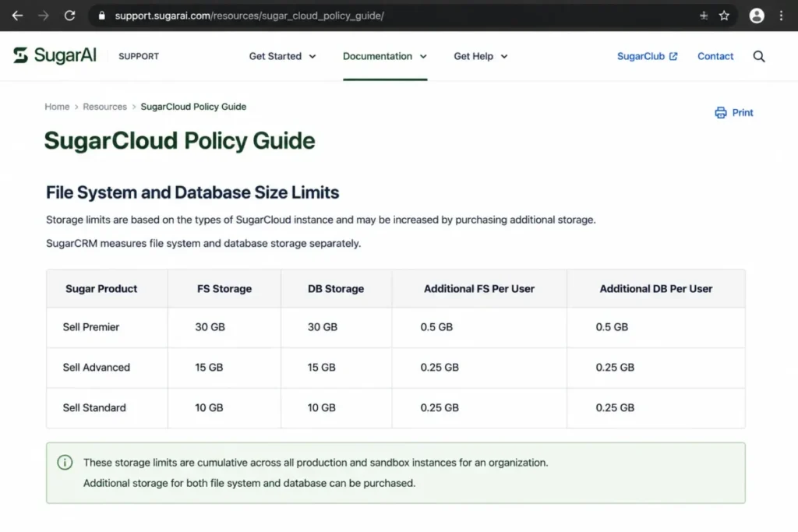This screenshot has width=798, height=532.
Task: Click Sell Standard DB Storage 10 GB
Action: point(321,407)
